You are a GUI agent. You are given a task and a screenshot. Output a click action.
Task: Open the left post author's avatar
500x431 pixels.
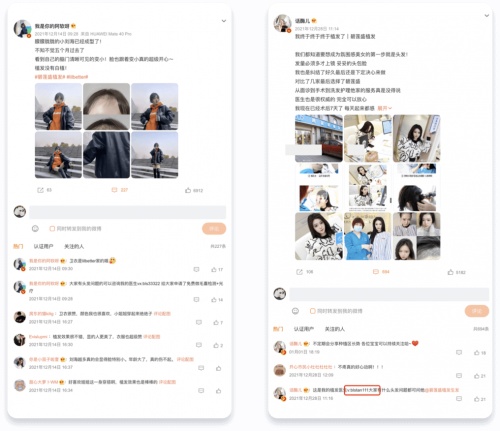pos(22,29)
